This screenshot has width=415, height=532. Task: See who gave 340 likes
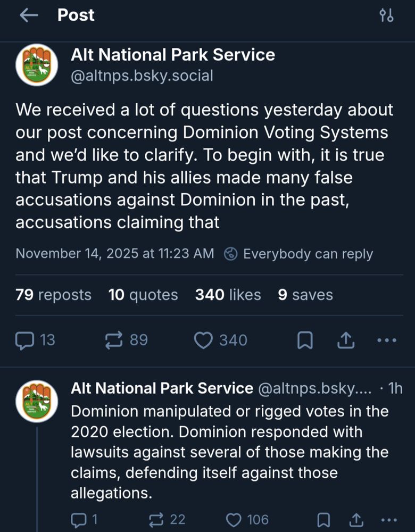[x=228, y=295]
